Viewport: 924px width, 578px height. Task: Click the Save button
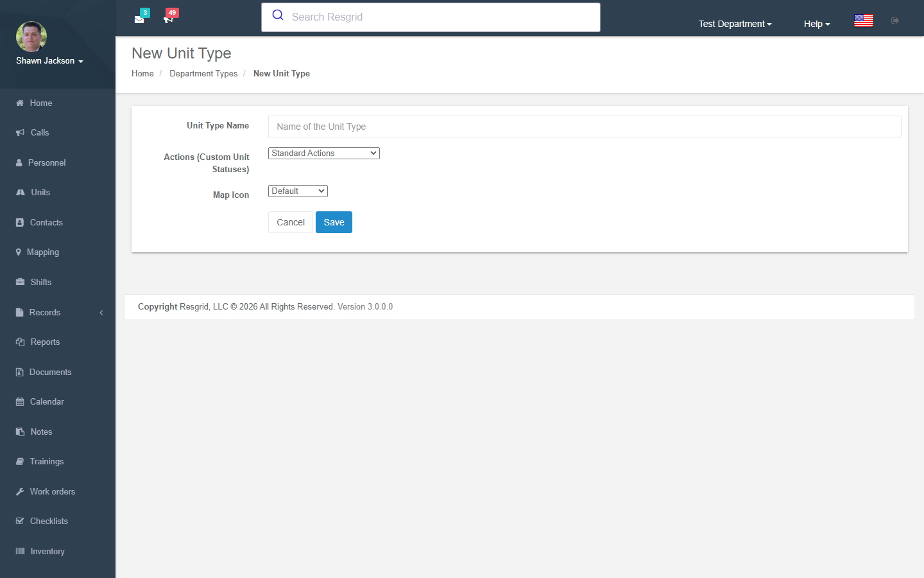(x=334, y=222)
